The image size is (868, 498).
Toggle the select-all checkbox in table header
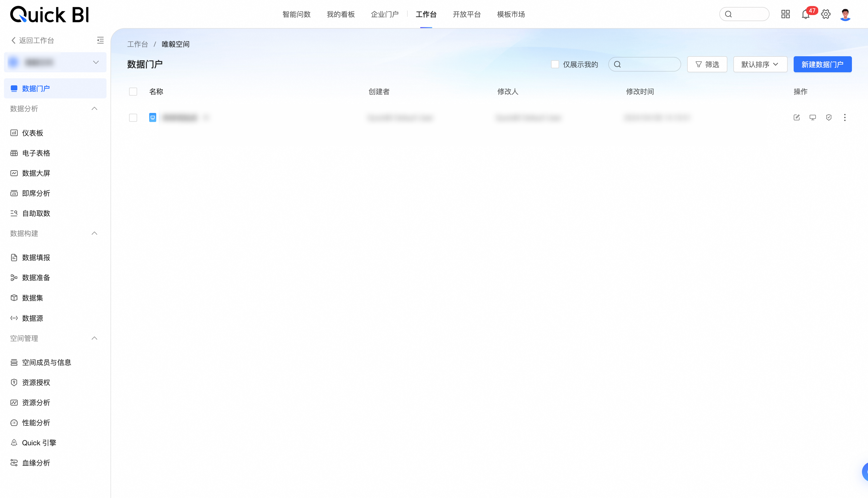click(133, 92)
